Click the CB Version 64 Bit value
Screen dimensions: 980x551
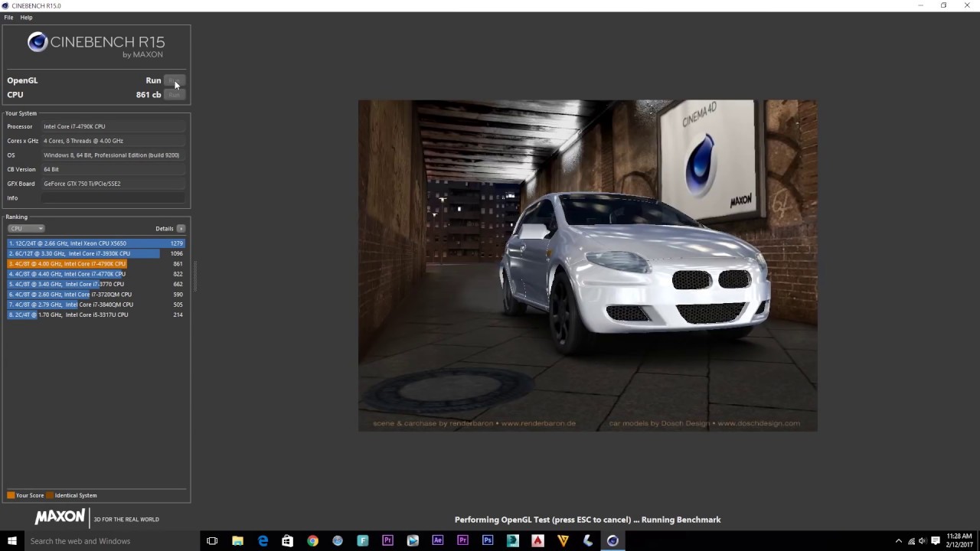coord(113,169)
